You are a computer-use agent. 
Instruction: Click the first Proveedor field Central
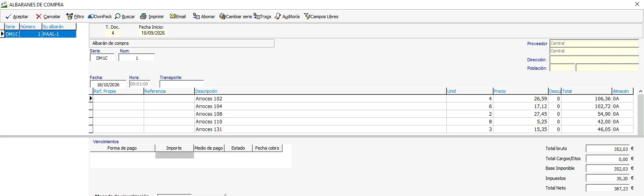[594, 43]
